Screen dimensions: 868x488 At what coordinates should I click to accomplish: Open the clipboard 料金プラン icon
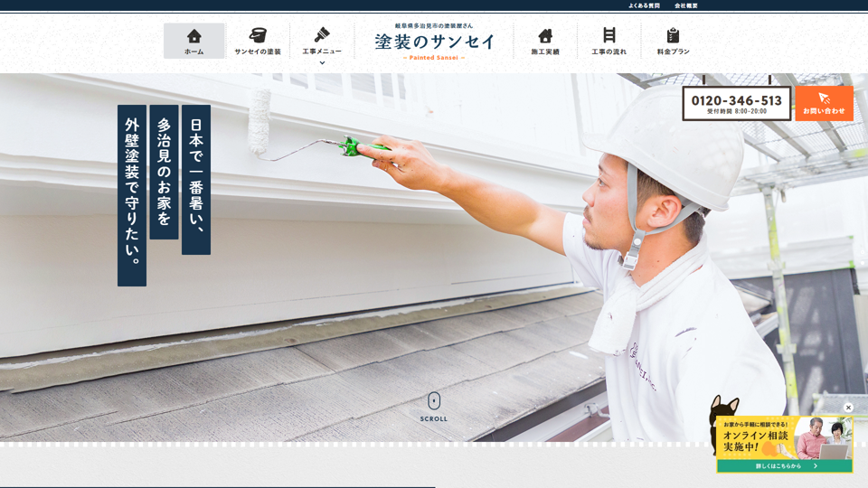pyautogui.click(x=673, y=35)
